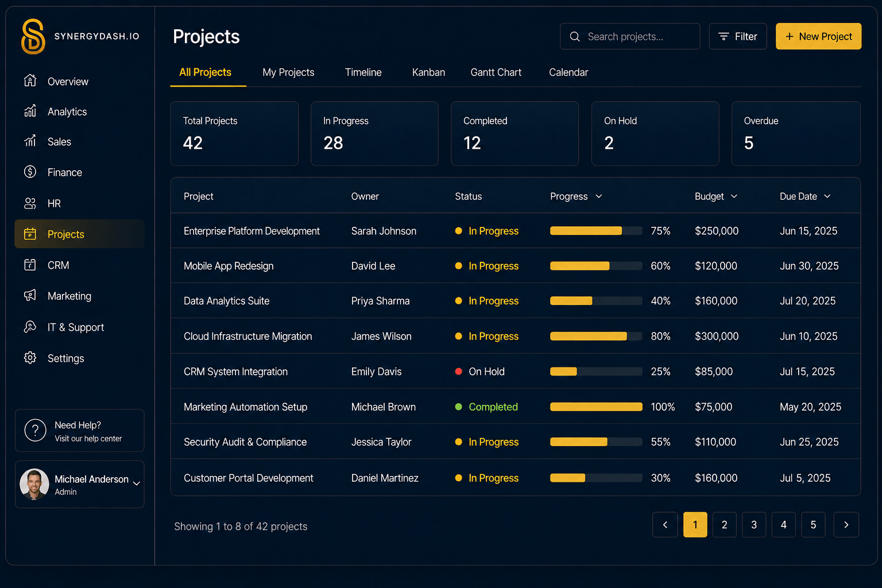
Task: Click the $110,000 budget value
Action: click(715, 442)
